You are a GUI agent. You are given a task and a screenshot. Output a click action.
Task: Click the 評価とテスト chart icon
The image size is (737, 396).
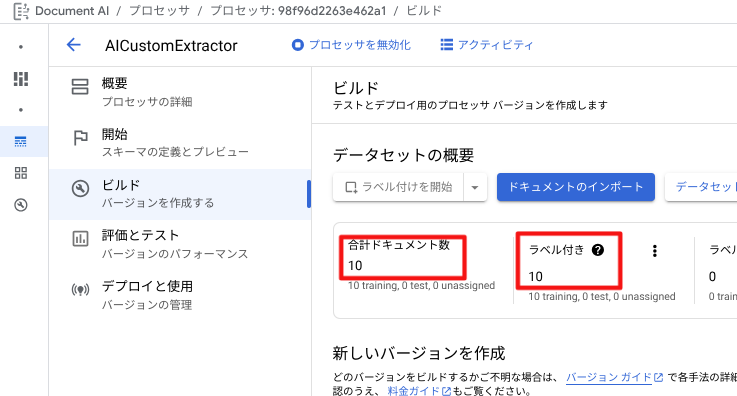click(x=80, y=239)
